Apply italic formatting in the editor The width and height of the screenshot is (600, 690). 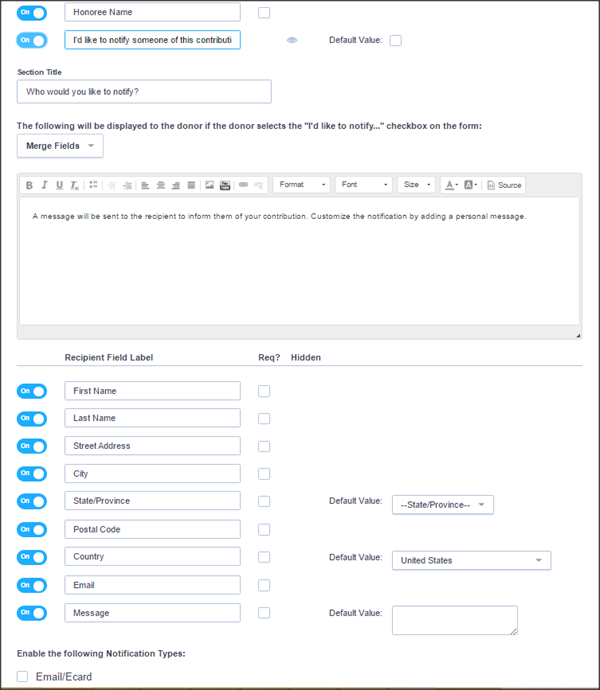[x=44, y=185]
